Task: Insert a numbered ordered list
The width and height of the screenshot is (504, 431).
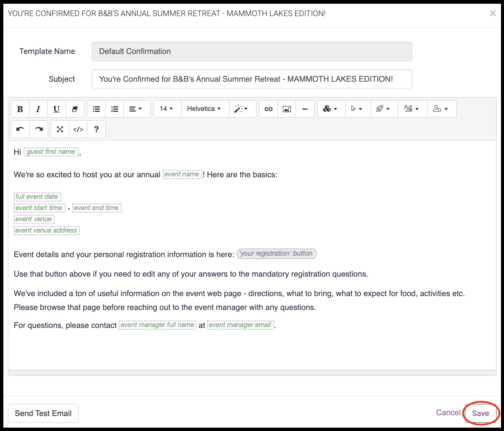Action: click(115, 109)
